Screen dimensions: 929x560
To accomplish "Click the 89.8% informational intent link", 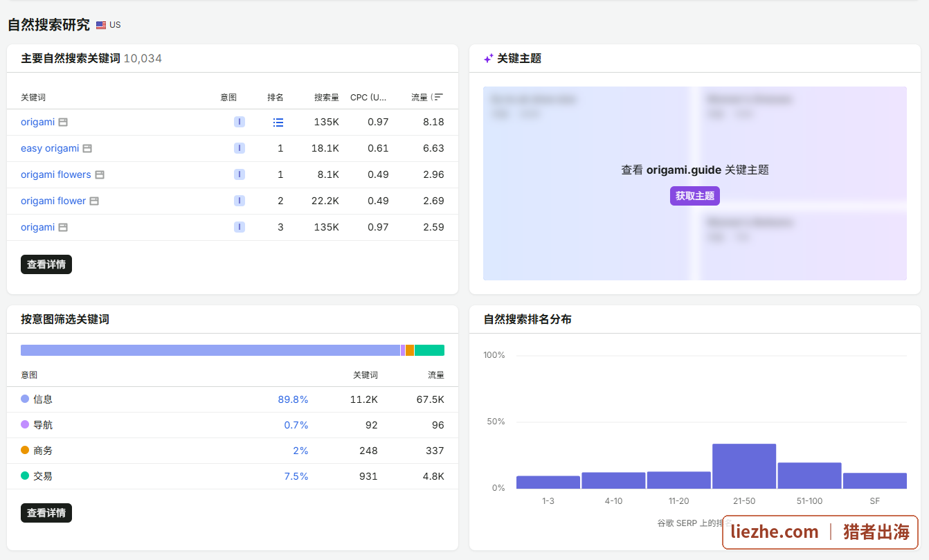I will pos(293,399).
